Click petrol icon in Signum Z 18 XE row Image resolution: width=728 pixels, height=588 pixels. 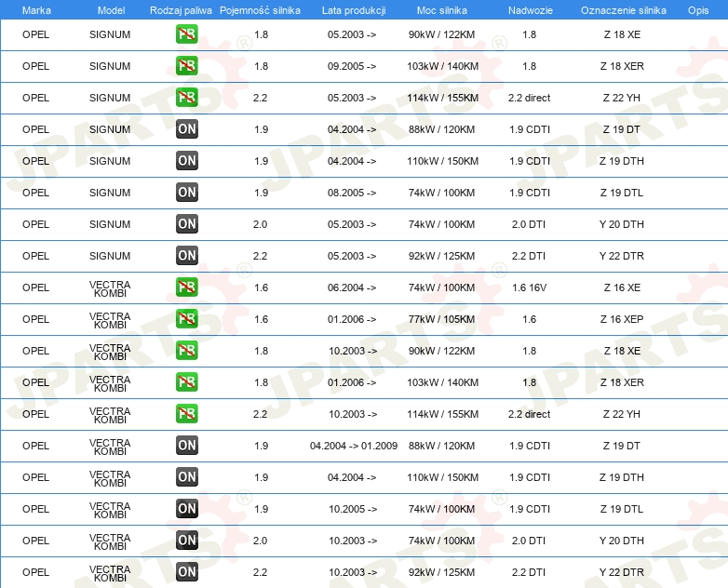pos(186,34)
